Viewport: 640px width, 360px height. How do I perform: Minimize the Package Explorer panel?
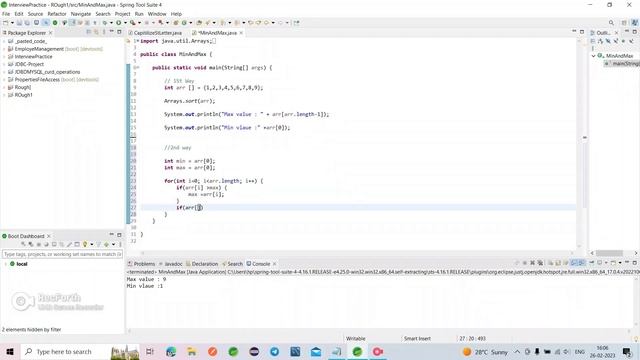point(111,31)
